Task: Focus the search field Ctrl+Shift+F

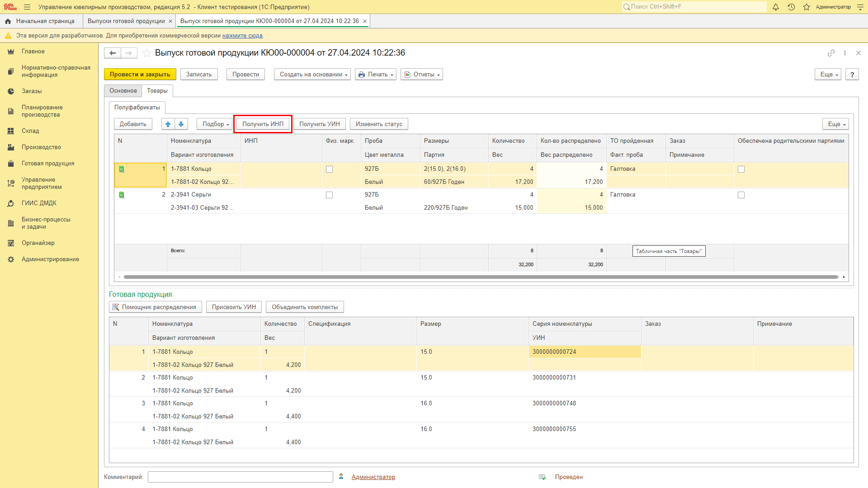Action: click(694, 7)
